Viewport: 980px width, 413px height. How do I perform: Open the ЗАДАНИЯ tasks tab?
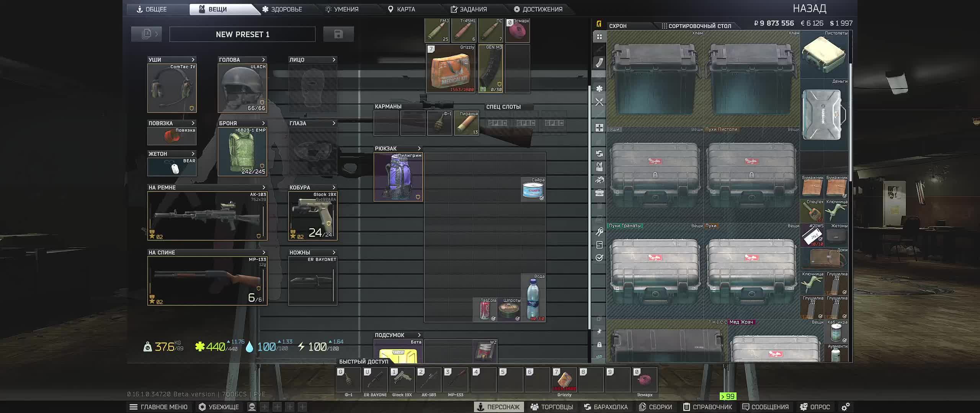click(x=469, y=9)
